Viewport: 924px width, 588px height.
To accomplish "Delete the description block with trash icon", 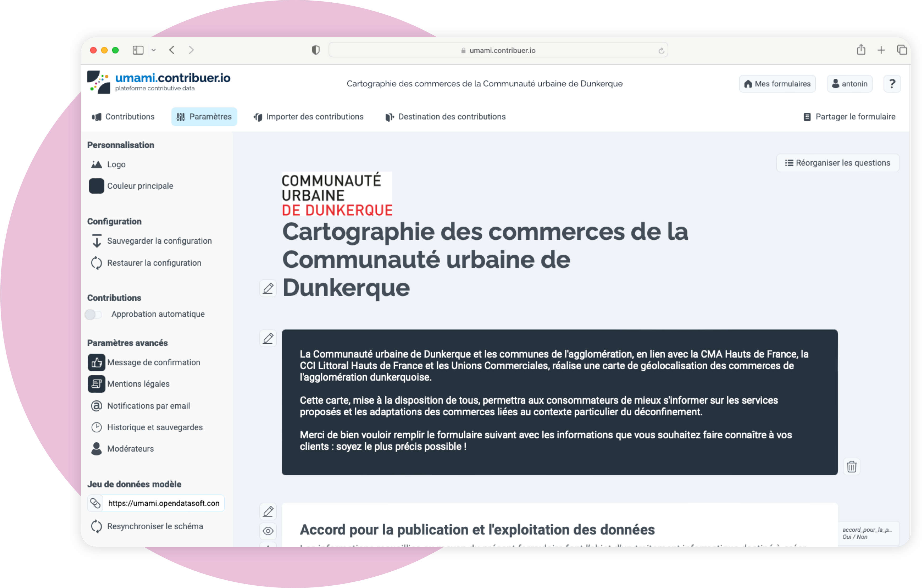I will click(x=852, y=467).
